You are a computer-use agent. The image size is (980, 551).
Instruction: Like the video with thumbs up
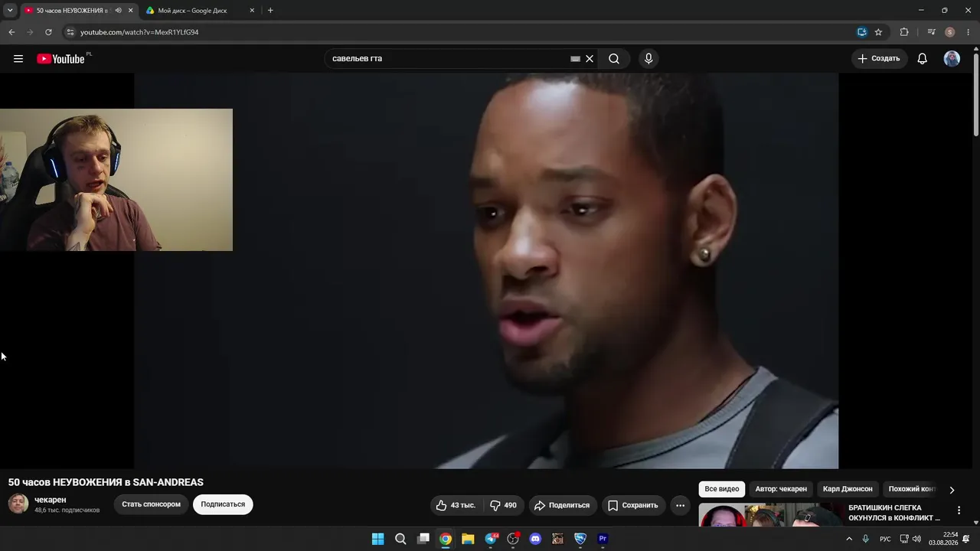tap(456, 505)
